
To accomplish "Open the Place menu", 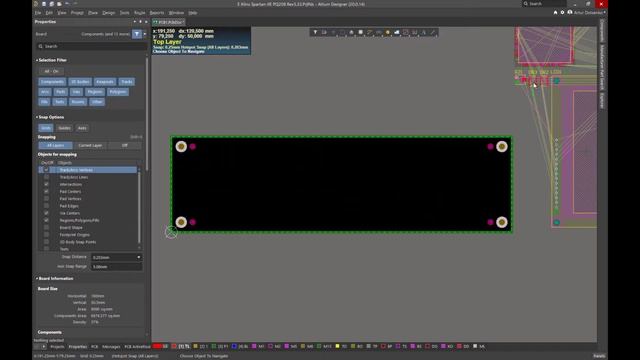I will coord(93,13).
